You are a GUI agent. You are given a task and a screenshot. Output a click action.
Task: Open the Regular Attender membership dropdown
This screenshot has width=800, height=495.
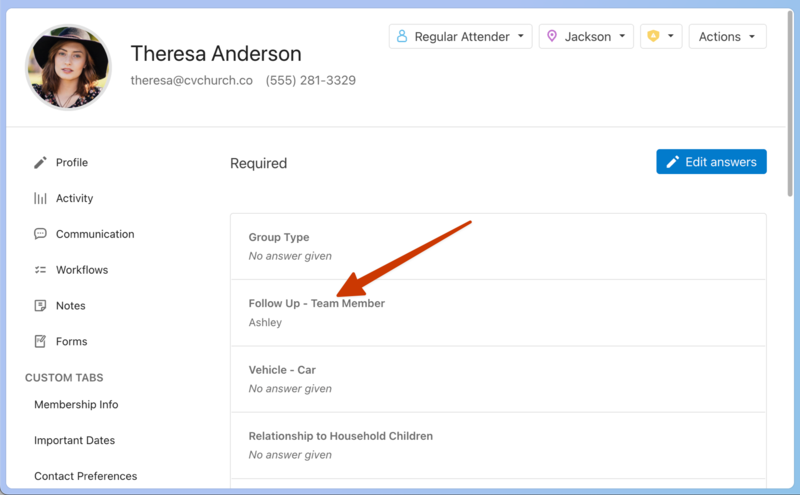(x=460, y=36)
